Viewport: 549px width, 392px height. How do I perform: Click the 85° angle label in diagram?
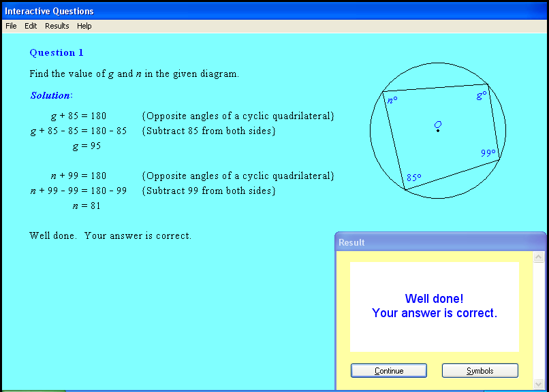click(x=414, y=178)
